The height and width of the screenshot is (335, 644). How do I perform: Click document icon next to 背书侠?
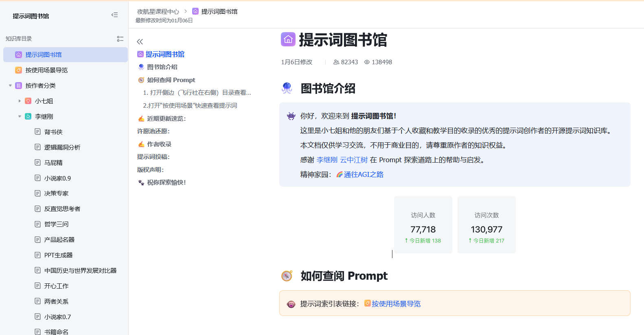tap(38, 132)
